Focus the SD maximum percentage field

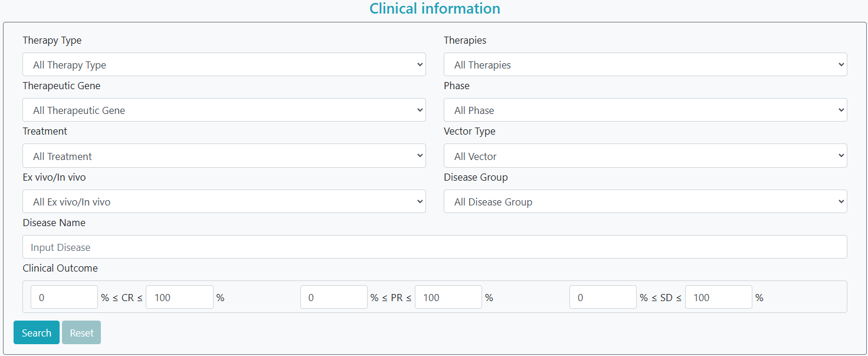coord(719,297)
